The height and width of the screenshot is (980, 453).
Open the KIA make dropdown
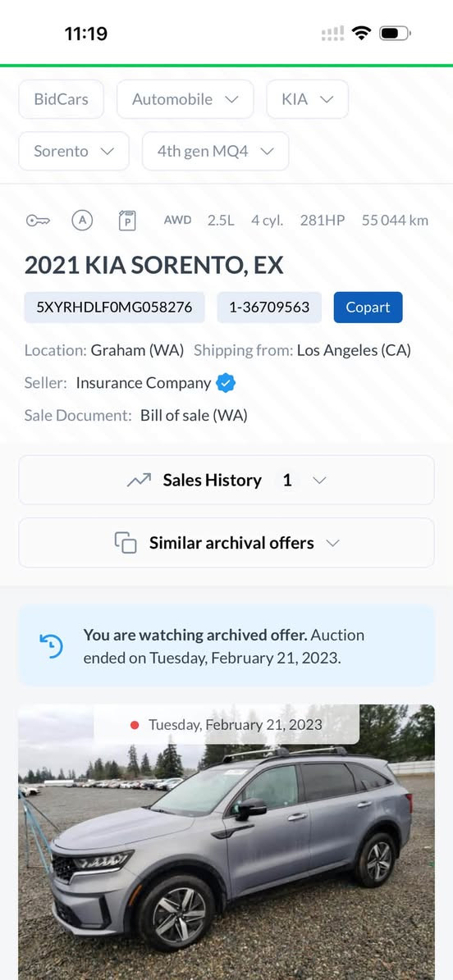[x=307, y=99]
